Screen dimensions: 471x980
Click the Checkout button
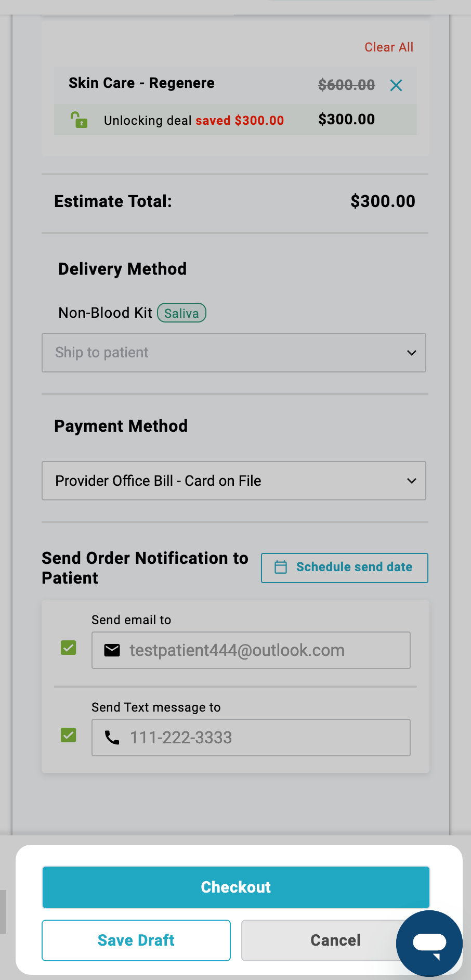coord(236,887)
